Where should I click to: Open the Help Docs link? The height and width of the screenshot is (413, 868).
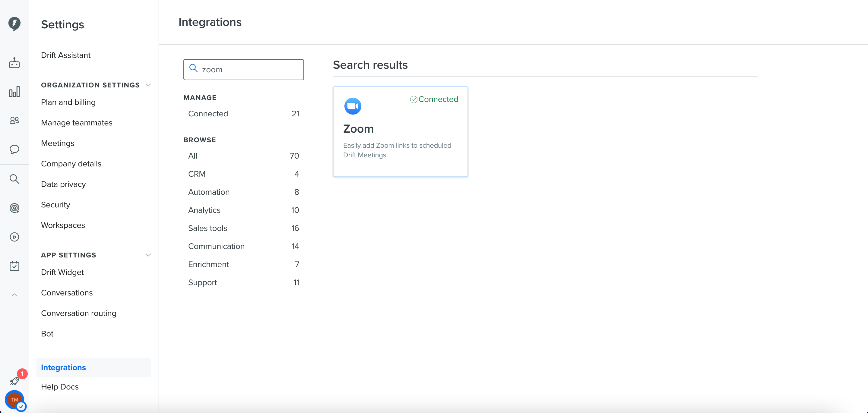point(60,387)
